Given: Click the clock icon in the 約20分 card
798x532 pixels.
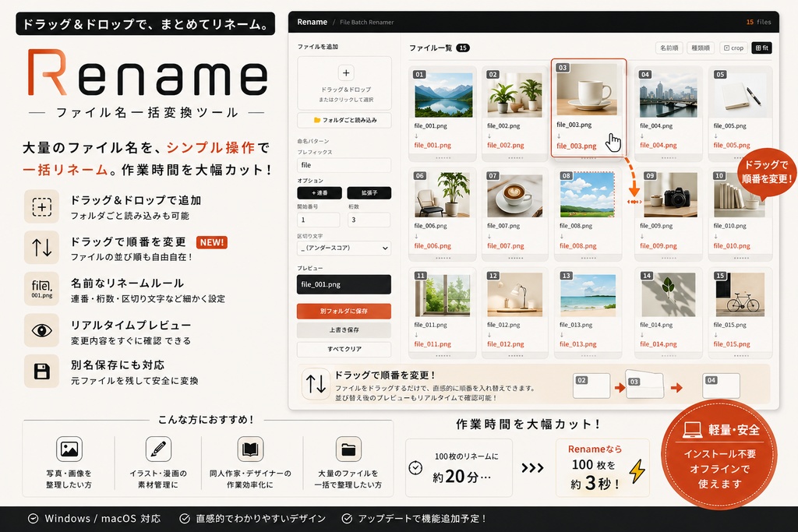Looking at the screenshot, I should click(416, 467).
